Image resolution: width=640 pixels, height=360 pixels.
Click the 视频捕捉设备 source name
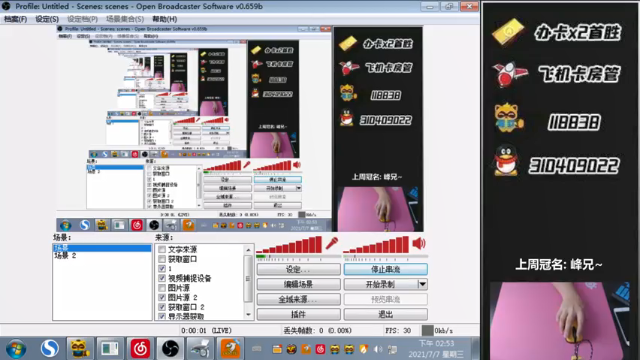[189, 278]
